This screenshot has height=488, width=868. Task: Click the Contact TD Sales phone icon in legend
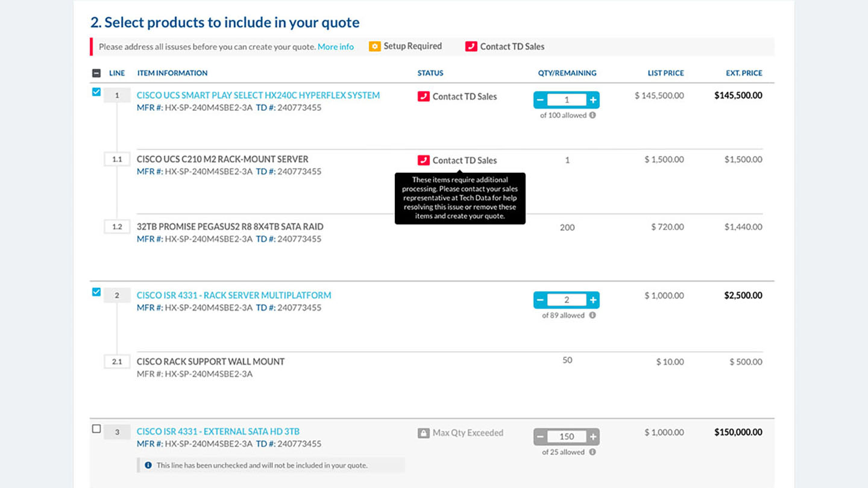(471, 46)
